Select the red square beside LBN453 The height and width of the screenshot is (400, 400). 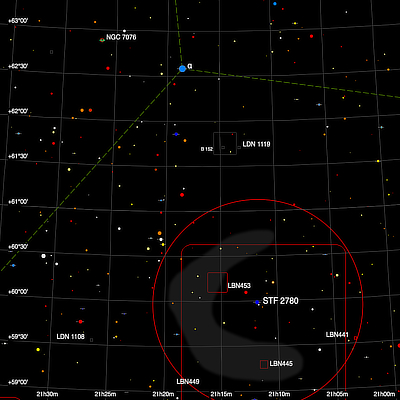pos(217,282)
